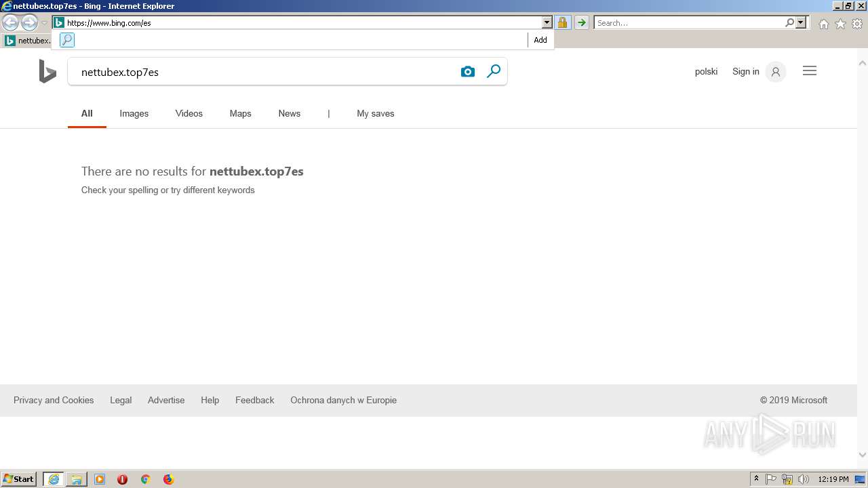Click the network tray icon
Viewport: 868px width, 488px height.
(x=787, y=479)
